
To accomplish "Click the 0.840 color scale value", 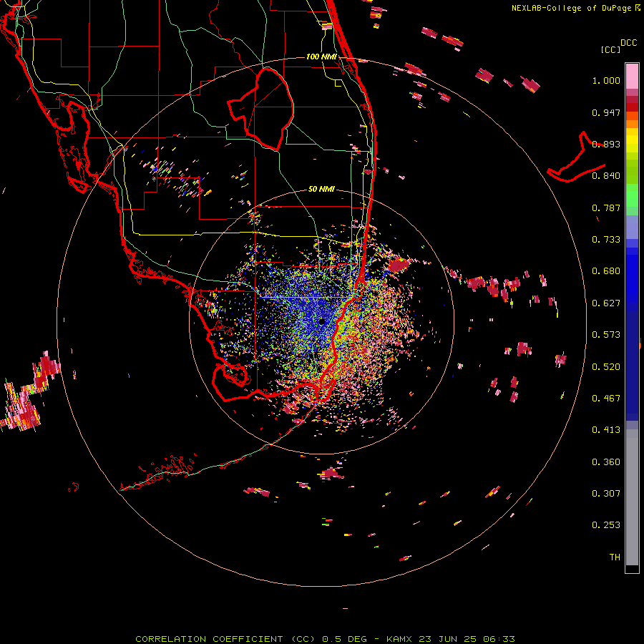I will [x=606, y=176].
